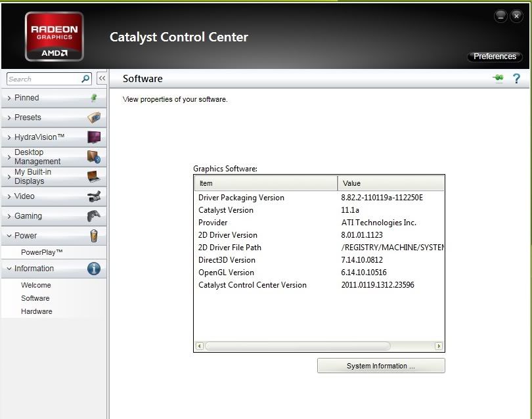Collapse the Information section

54,269
